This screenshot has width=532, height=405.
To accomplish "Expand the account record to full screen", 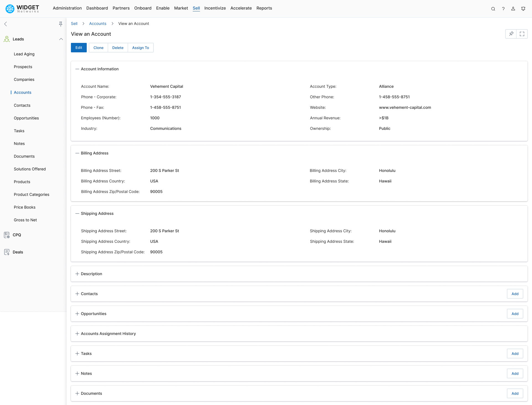I will 522,34.
